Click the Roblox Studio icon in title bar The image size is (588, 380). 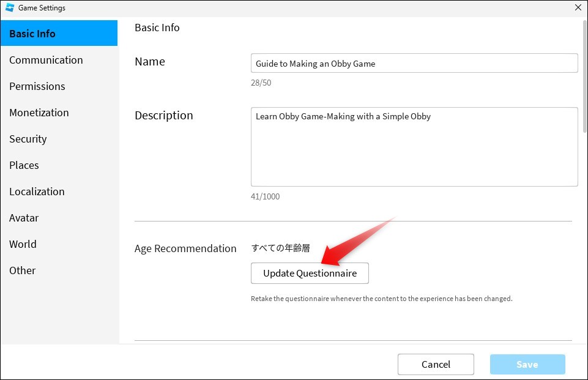point(10,7)
